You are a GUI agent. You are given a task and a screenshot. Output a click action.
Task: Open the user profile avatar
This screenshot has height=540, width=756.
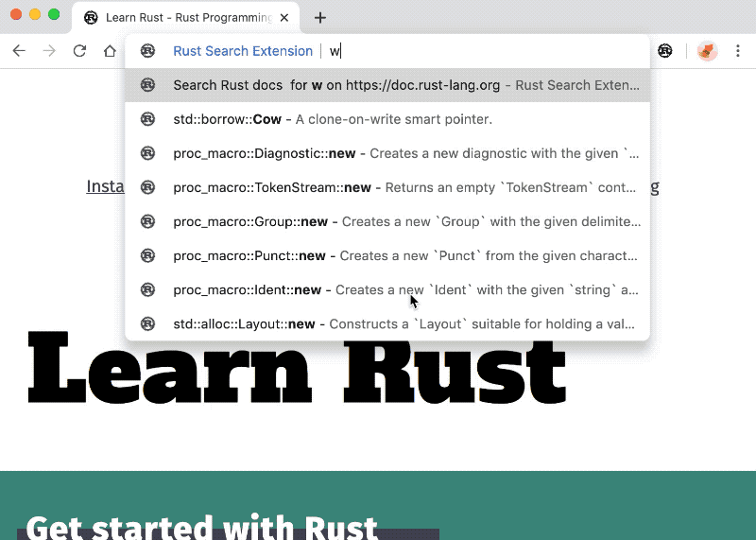pyautogui.click(x=707, y=51)
